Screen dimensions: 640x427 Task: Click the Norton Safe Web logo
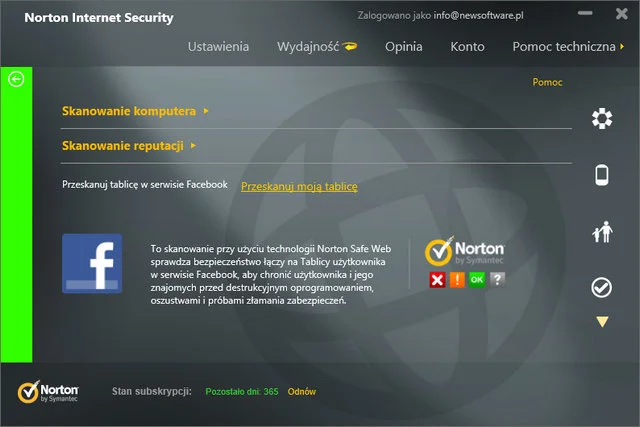coord(464,251)
